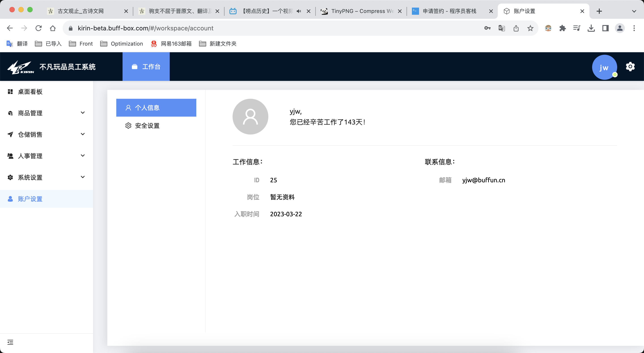Screen dimensions: 644x353
Task: Expand 人事管理 menu chevron
Action: point(83,156)
